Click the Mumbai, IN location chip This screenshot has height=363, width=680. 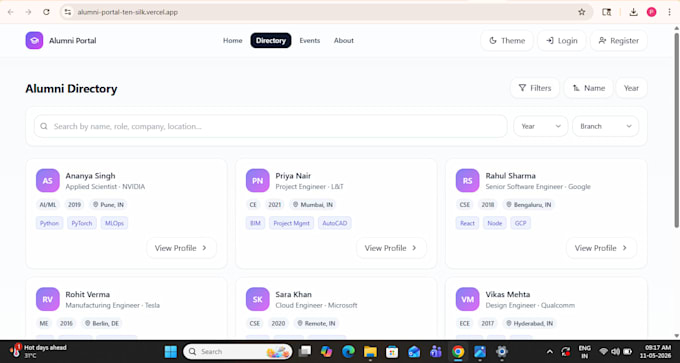pos(313,205)
